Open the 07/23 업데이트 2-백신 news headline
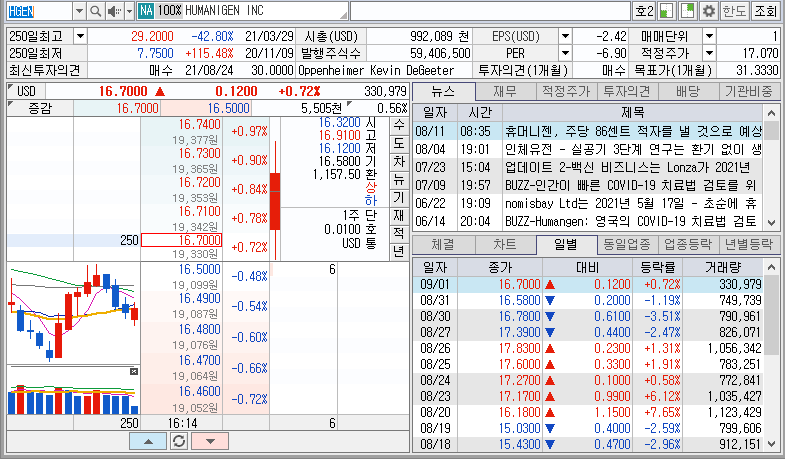The height and width of the screenshot is (459, 785). coord(633,167)
